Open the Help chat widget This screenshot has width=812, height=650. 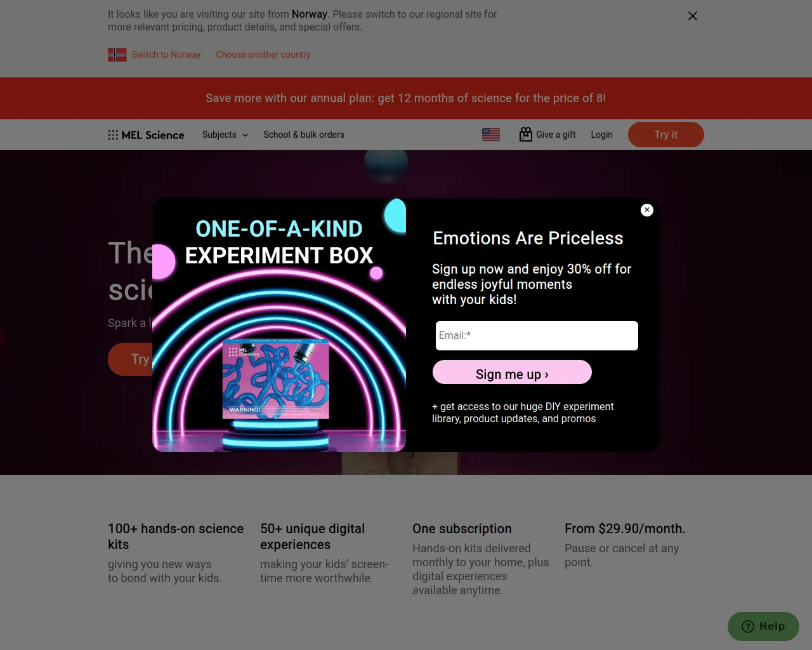(763, 627)
